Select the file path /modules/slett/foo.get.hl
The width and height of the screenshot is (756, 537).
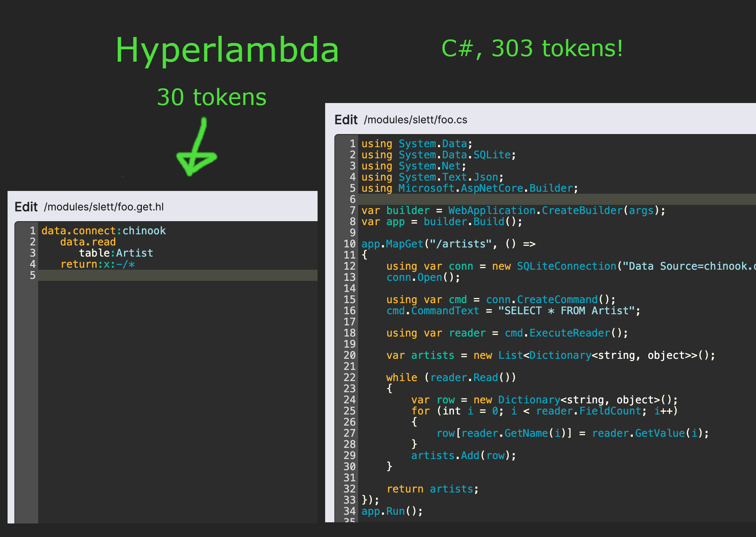[105, 207]
